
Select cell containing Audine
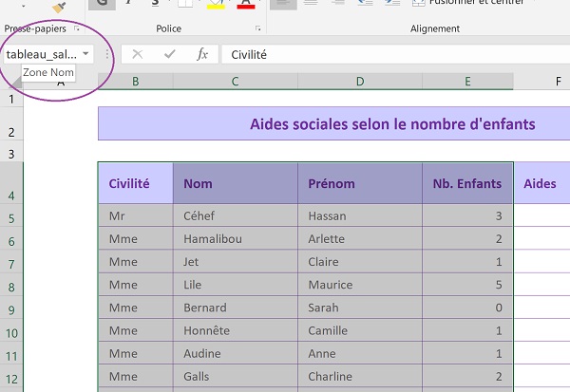click(236, 353)
